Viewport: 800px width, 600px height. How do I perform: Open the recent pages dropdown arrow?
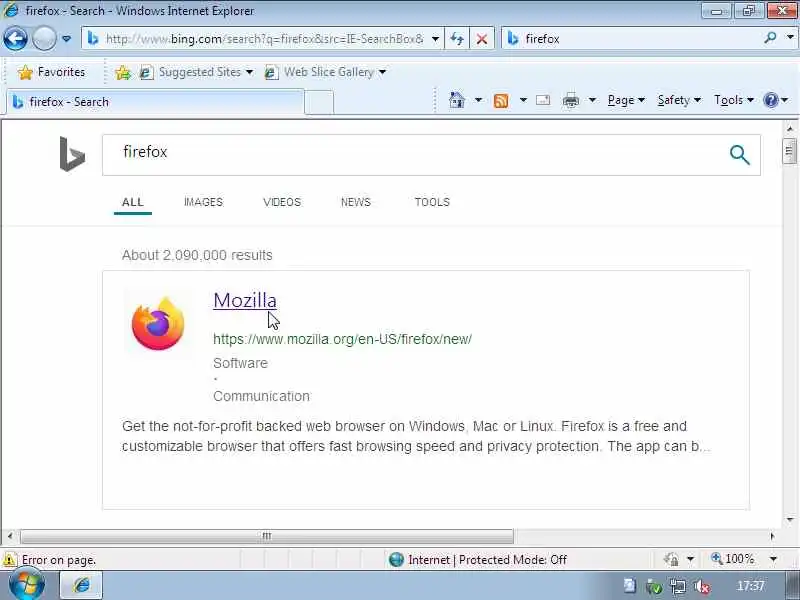pos(66,39)
